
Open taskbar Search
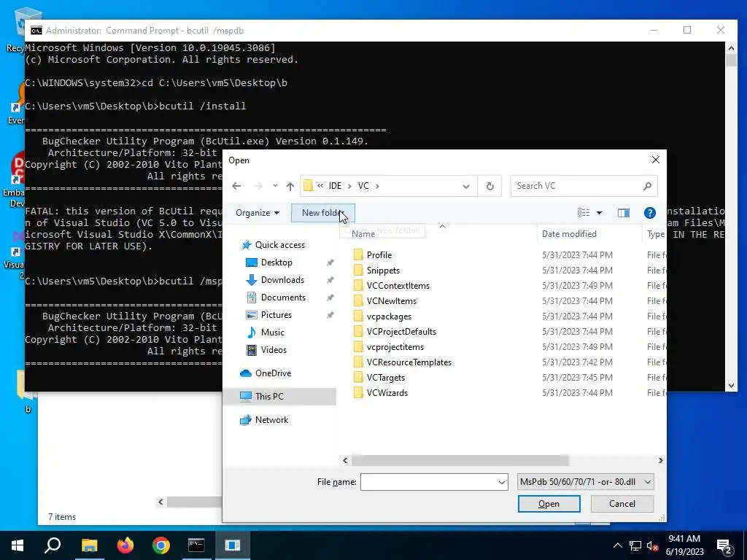[x=53, y=545]
